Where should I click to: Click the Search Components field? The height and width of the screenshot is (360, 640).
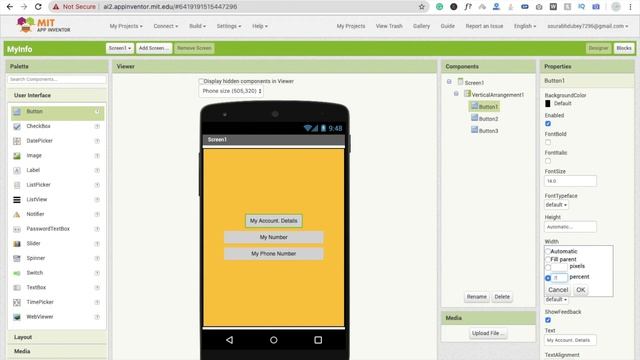pyautogui.click(x=57, y=79)
